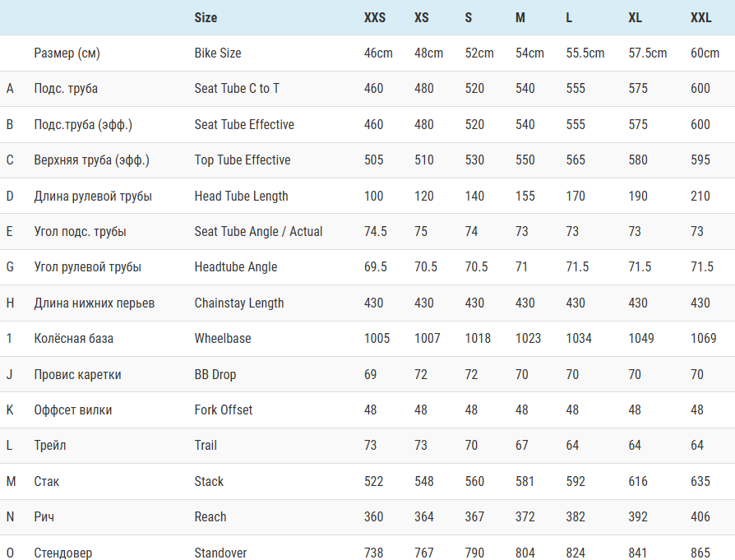Select the Headtube Angle value 69.5
The image size is (735, 560).
pos(376,267)
